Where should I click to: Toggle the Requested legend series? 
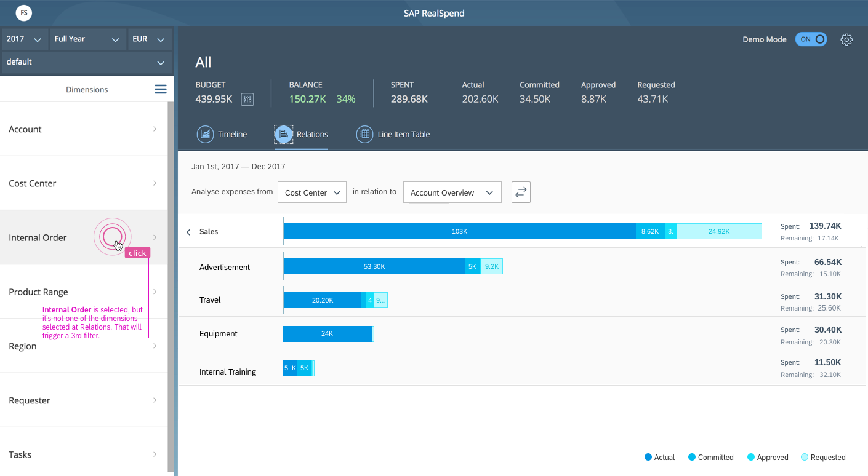point(823,457)
